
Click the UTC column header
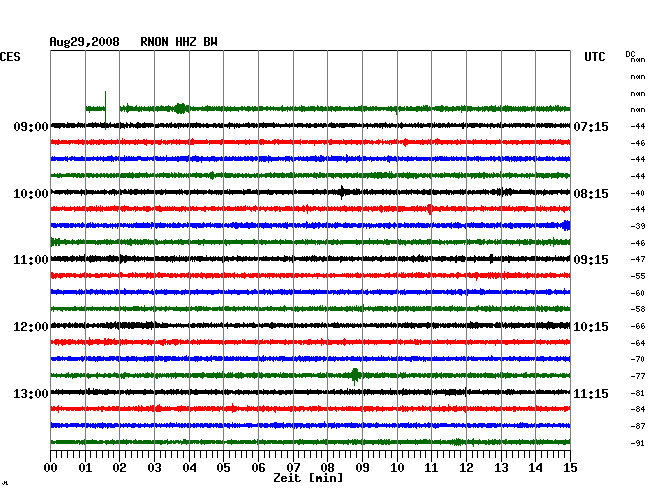pos(594,57)
